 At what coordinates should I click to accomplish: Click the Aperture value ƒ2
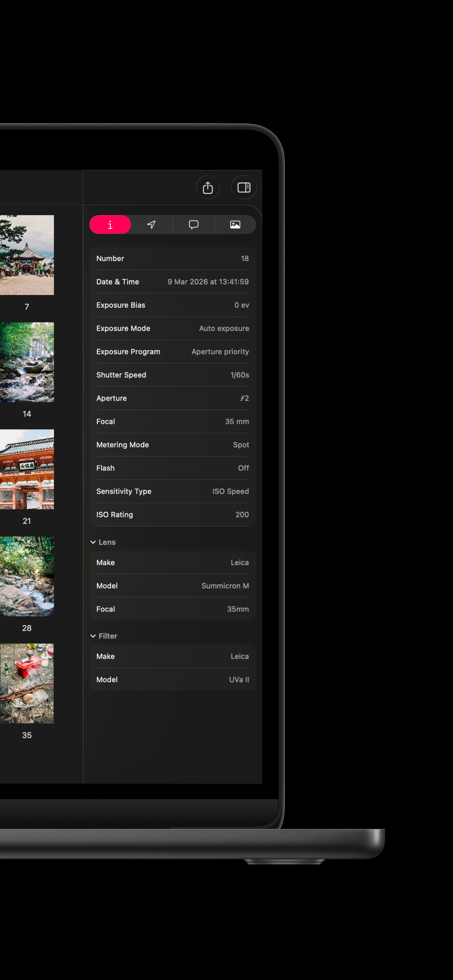[244, 398]
